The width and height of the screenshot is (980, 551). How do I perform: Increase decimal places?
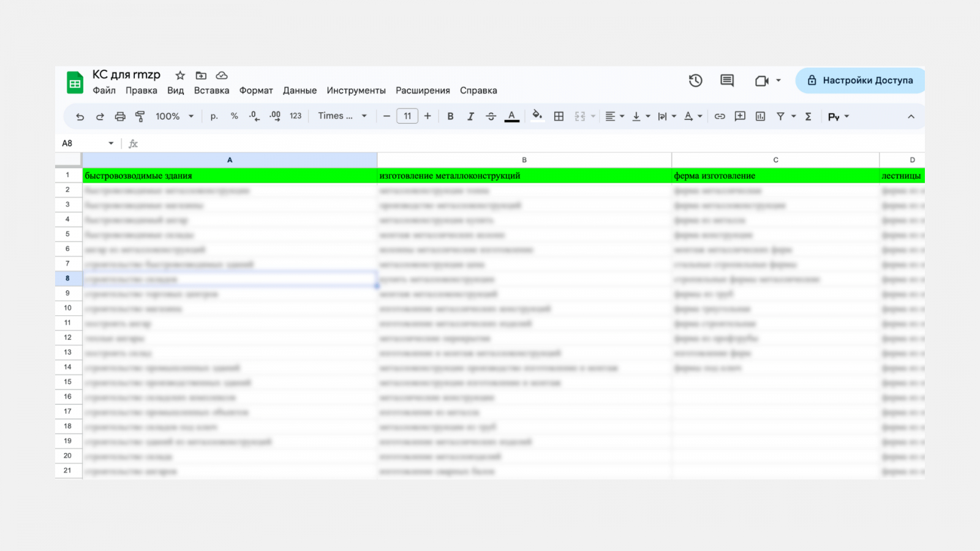tap(275, 116)
